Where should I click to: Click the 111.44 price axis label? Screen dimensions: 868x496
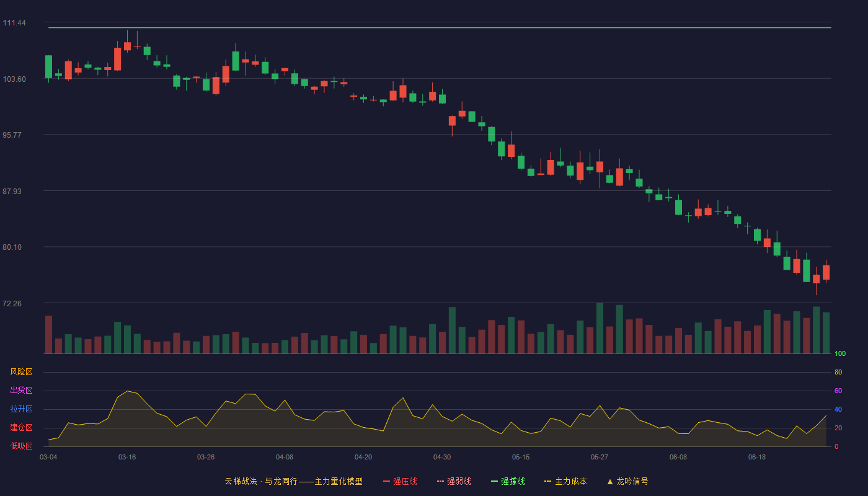pyautogui.click(x=14, y=23)
